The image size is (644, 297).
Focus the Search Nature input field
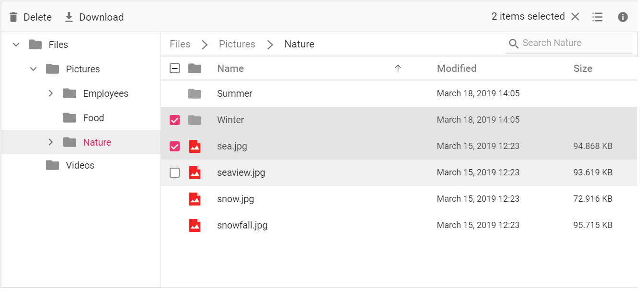pyautogui.click(x=569, y=43)
